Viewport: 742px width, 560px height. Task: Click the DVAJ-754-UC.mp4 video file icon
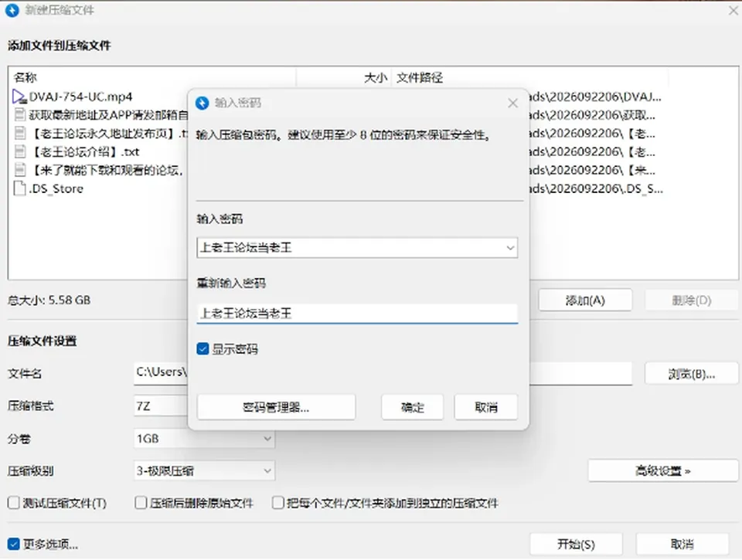point(19,97)
